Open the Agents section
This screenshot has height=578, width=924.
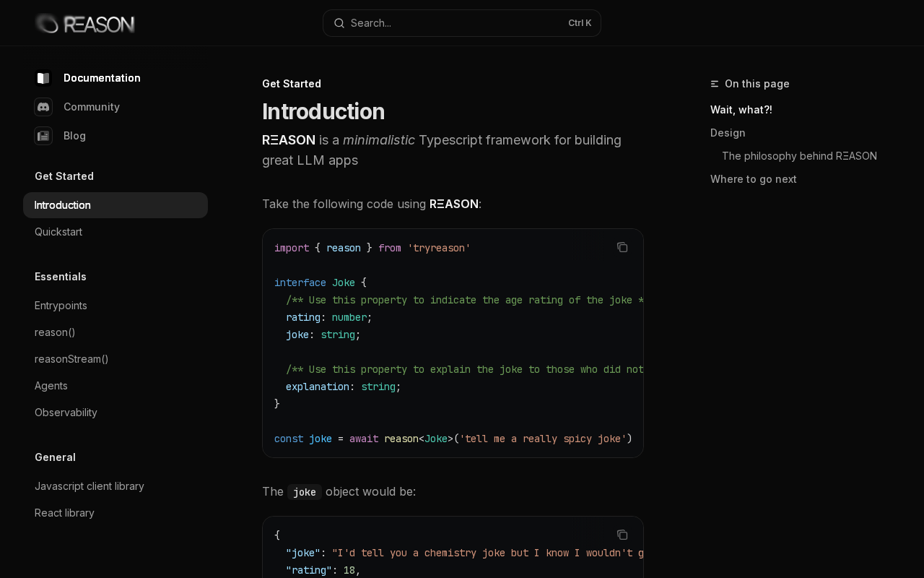(x=51, y=386)
